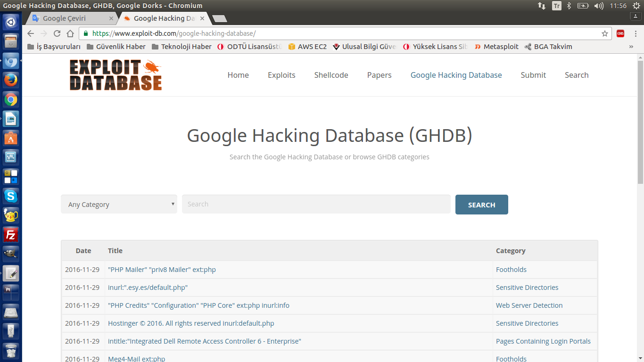Open Exploits in site navigation
The image size is (644, 362).
[281, 75]
